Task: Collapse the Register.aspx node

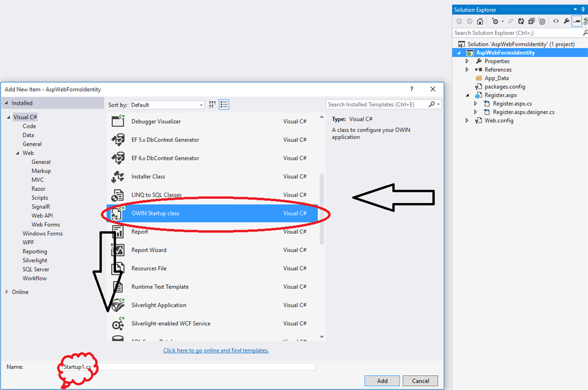Action: coord(467,95)
